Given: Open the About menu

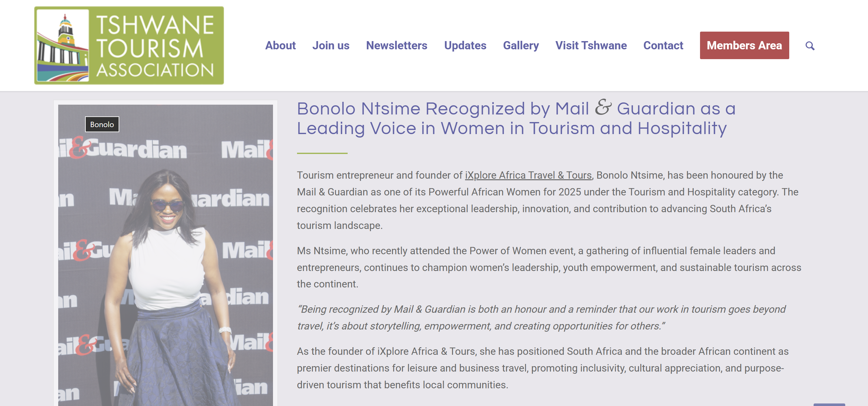Looking at the screenshot, I should [280, 46].
